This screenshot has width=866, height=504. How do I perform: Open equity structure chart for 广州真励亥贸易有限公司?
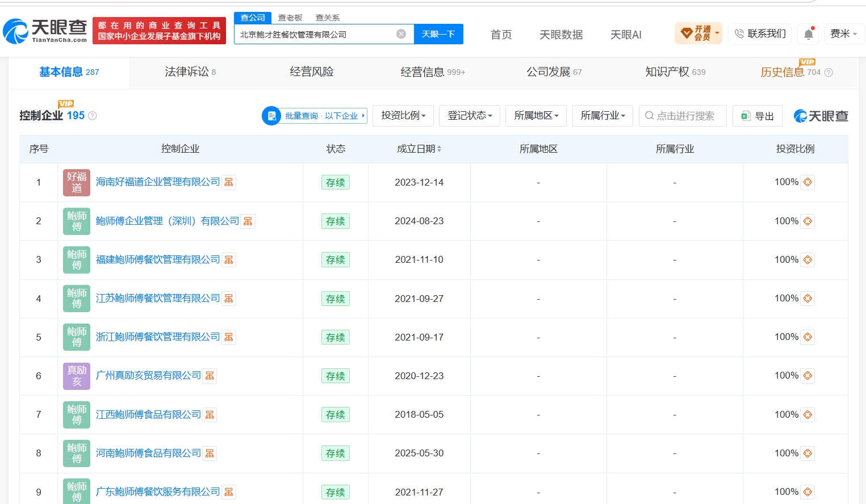pyautogui.click(x=210, y=376)
